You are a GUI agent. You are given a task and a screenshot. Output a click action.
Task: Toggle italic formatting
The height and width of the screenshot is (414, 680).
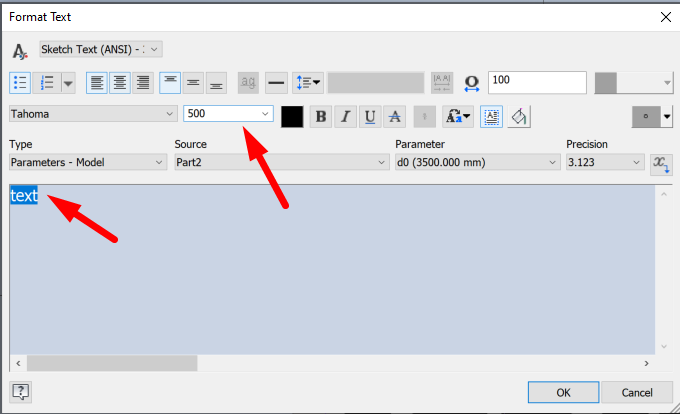346,116
